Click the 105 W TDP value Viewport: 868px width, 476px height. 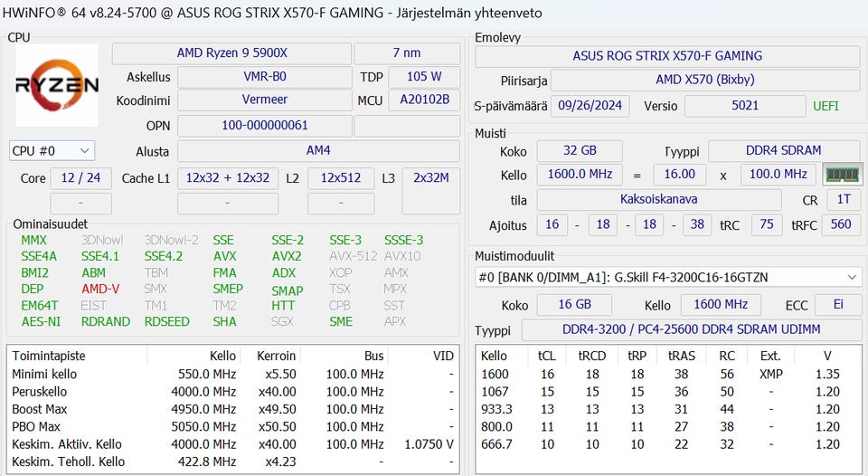pyautogui.click(x=424, y=77)
